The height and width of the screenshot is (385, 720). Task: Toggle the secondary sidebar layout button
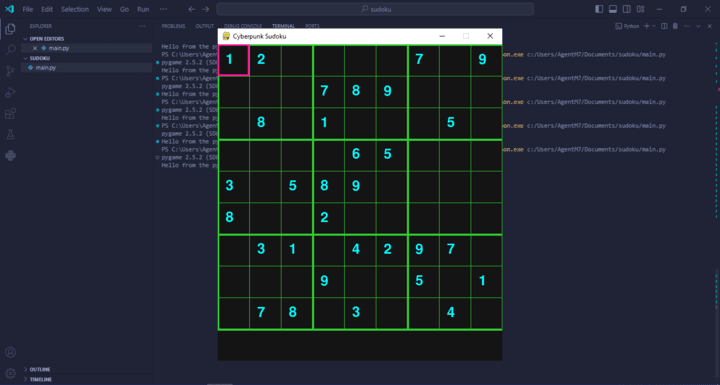[x=626, y=9]
